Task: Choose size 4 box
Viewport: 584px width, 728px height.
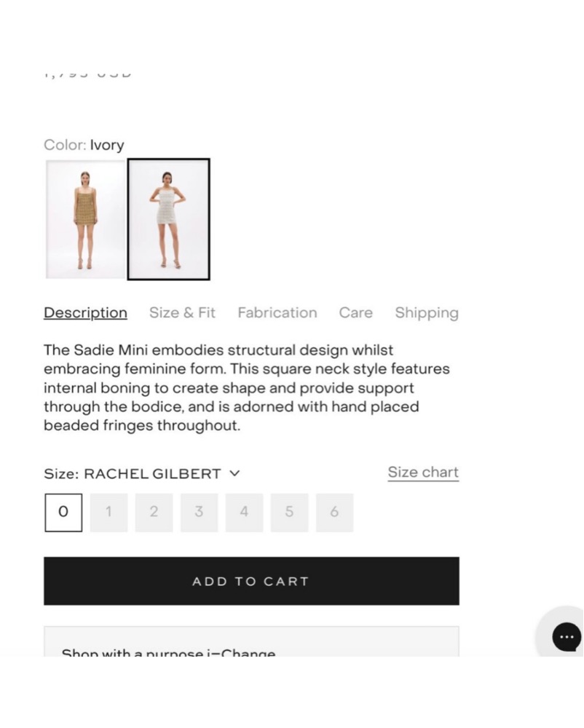Action: tap(244, 512)
